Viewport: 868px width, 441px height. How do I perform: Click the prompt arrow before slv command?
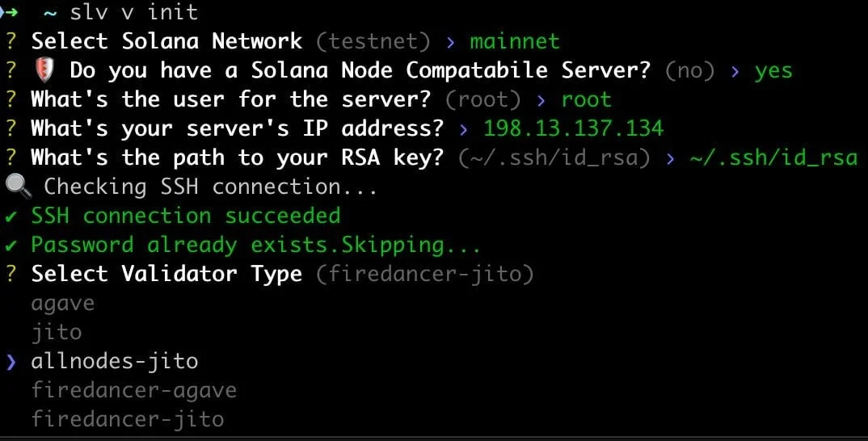[x=10, y=12]
